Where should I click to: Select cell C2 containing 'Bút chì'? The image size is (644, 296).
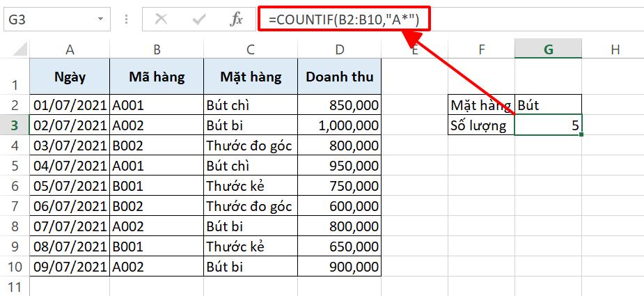251,105
